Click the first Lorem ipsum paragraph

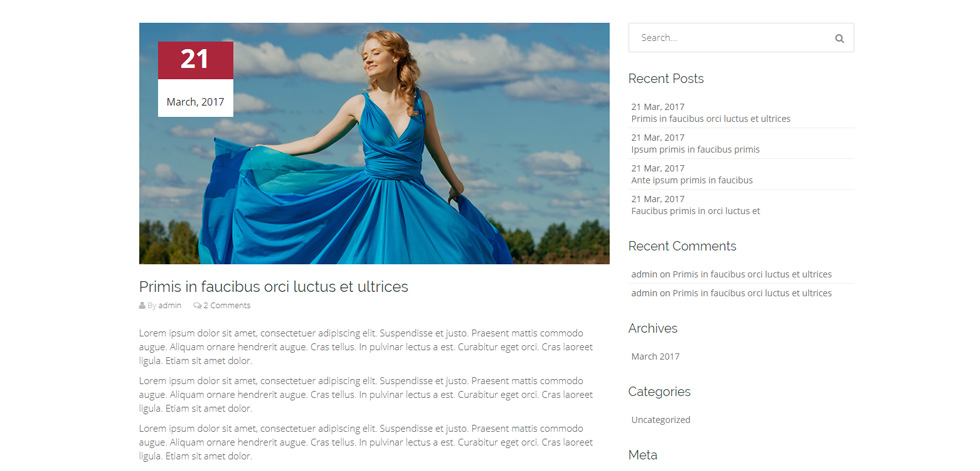[x=366, y=347]
